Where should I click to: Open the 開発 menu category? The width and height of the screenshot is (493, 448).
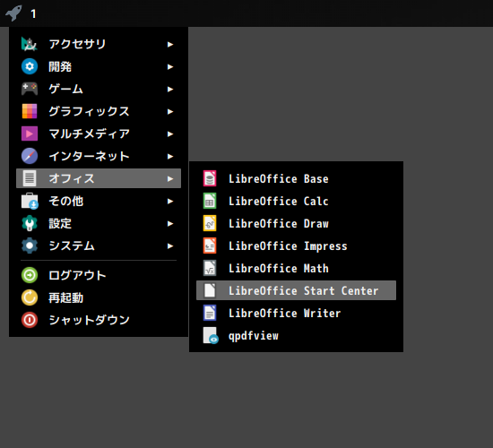pyautogui.click(x=99, y=66)
